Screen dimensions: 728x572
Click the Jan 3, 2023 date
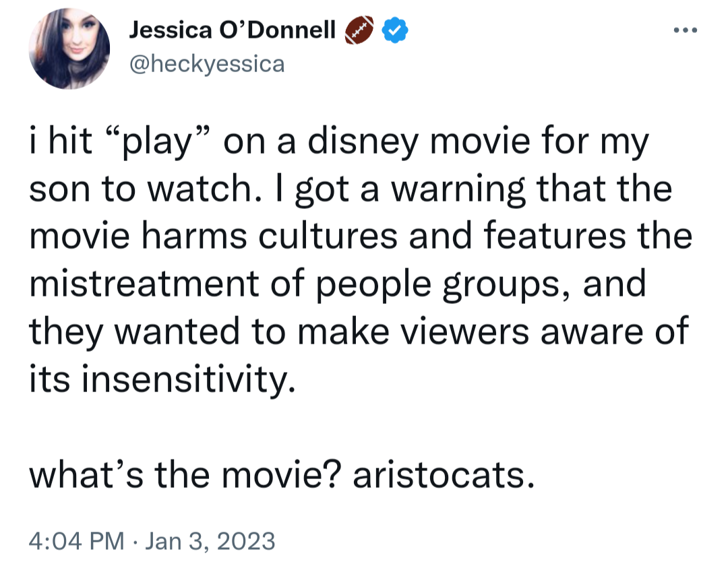click(x=209, y=541)
